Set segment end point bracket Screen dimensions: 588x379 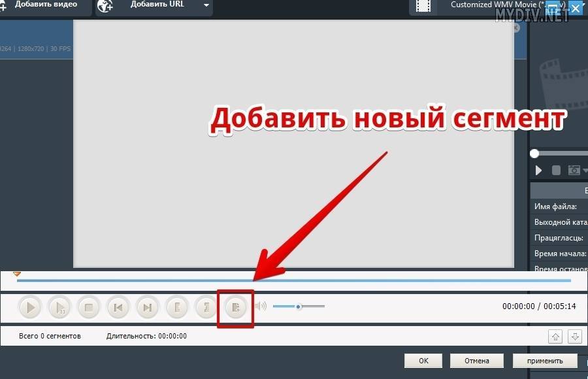click(x=206, y=308)
